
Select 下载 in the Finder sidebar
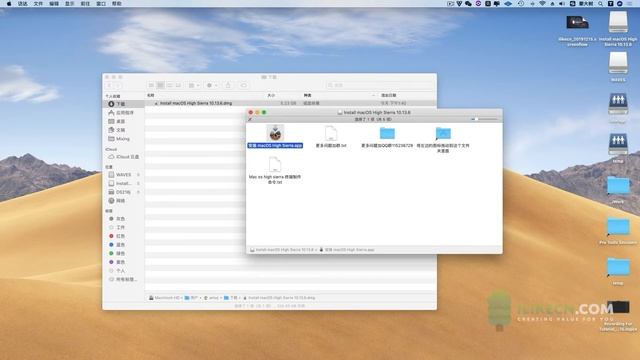point(124,104)
